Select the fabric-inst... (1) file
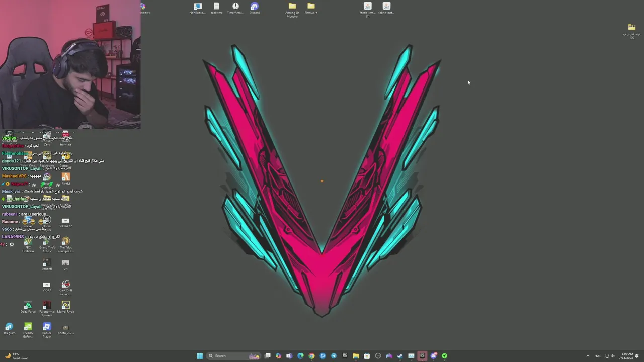The height and width of the screenshot is (362, 644). coord(367,10)
